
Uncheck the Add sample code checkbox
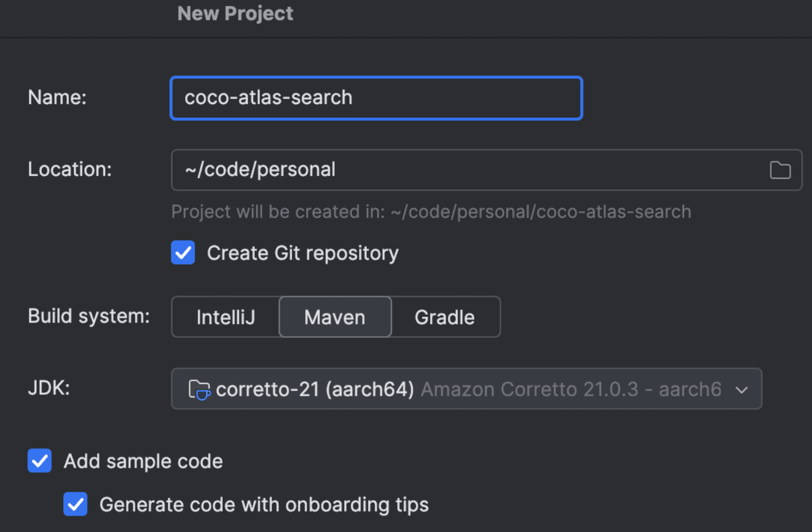[40, 461]
